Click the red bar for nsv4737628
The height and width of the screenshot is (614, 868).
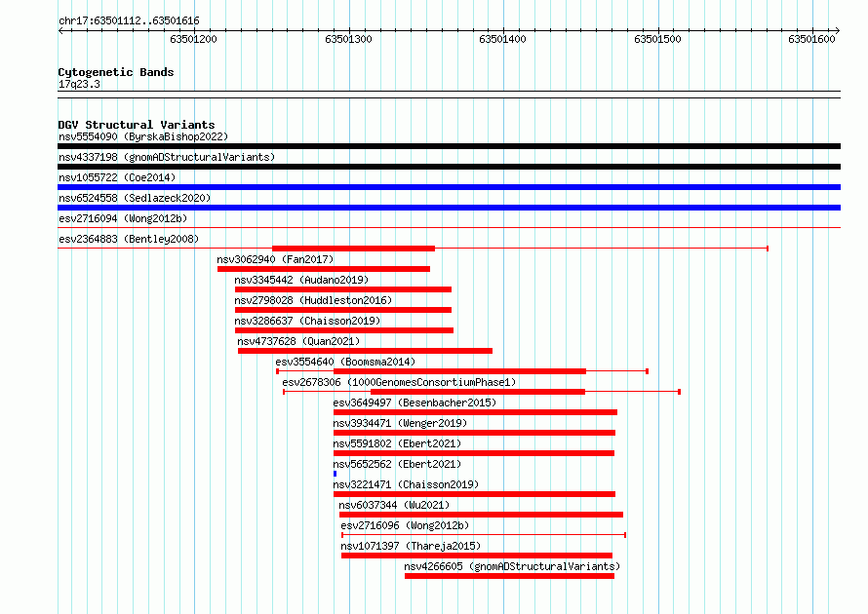click(365, 351)
